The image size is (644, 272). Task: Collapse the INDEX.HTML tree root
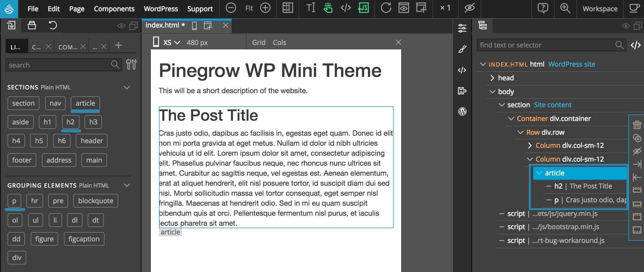(x=483, y=64)
